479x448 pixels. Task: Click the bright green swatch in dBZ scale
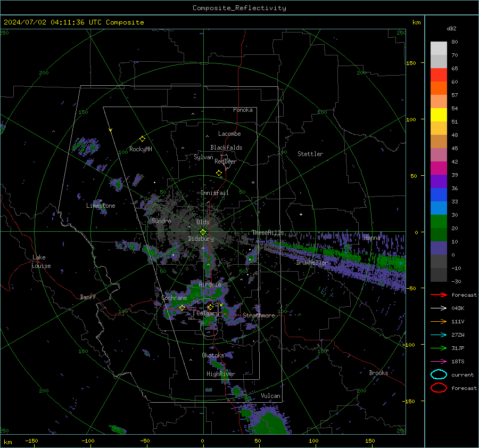pyautogui.click(x=439, y=221)
